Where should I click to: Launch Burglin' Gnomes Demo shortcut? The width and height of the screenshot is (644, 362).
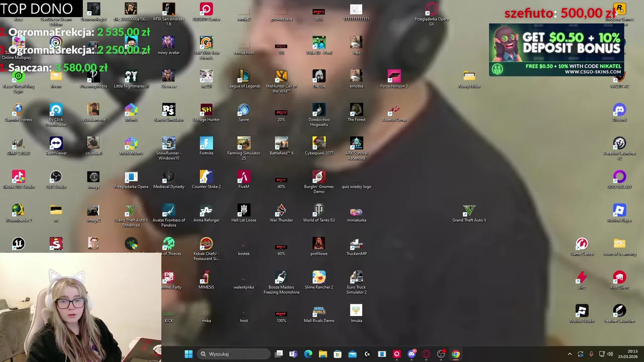click(319, 182)
